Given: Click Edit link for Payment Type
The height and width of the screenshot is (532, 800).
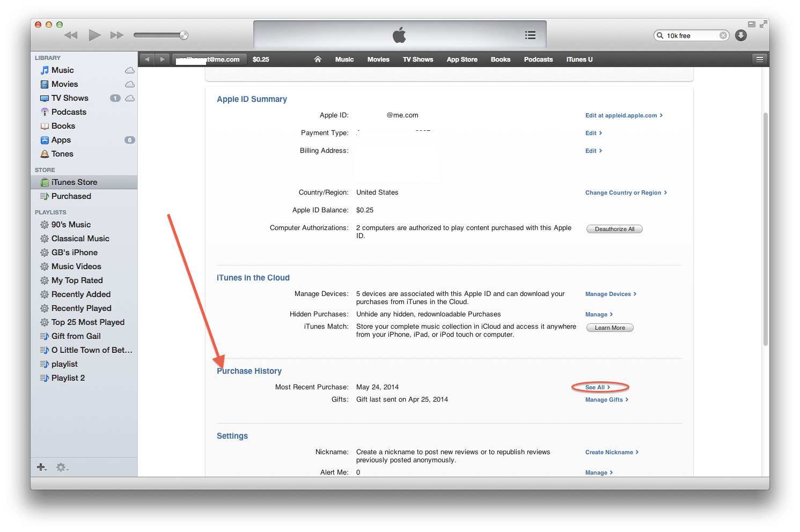Looking at the screenshot, I should click(x=593, y=133).
